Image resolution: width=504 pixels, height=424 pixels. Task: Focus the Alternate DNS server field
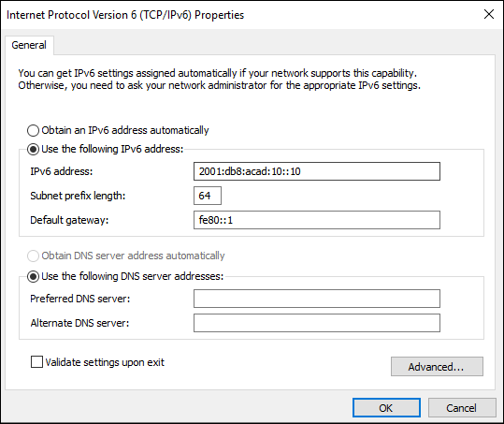pos(317,323)
